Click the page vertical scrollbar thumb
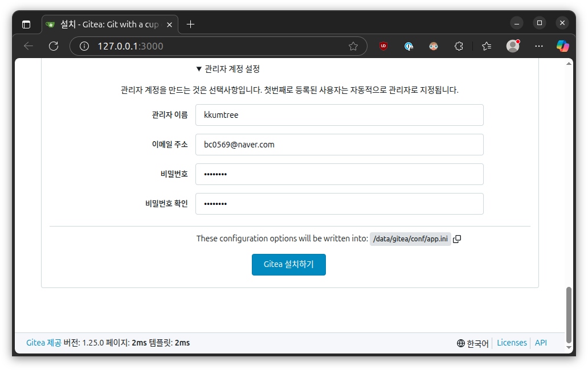Viewport: 588px width, 370px height. [569, 315]
